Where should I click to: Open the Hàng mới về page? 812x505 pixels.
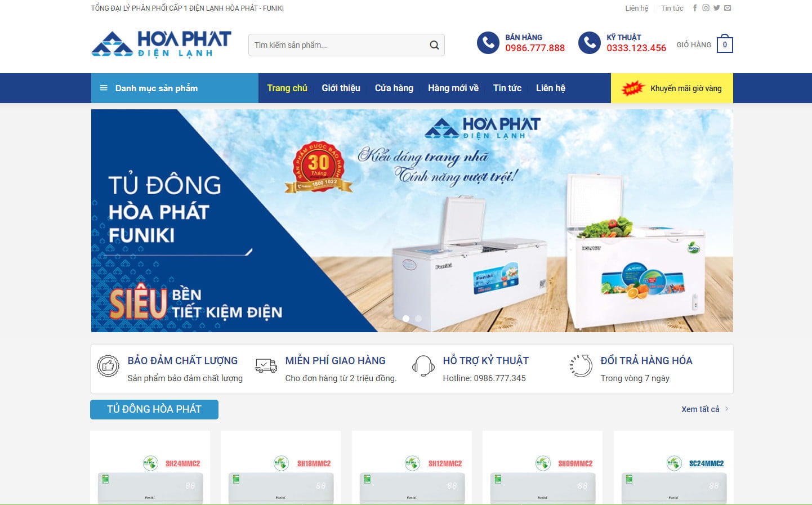pos(453,88)
